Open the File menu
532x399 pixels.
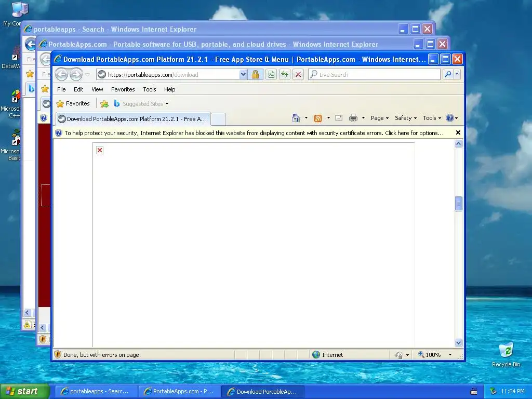[x=61, y=89]
